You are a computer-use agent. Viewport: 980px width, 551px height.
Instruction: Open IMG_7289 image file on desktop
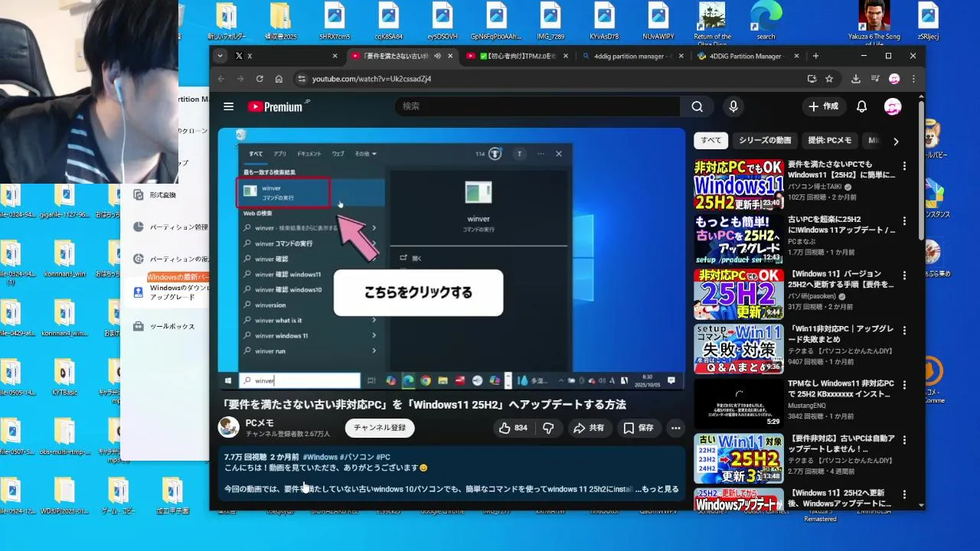point(550,21)
